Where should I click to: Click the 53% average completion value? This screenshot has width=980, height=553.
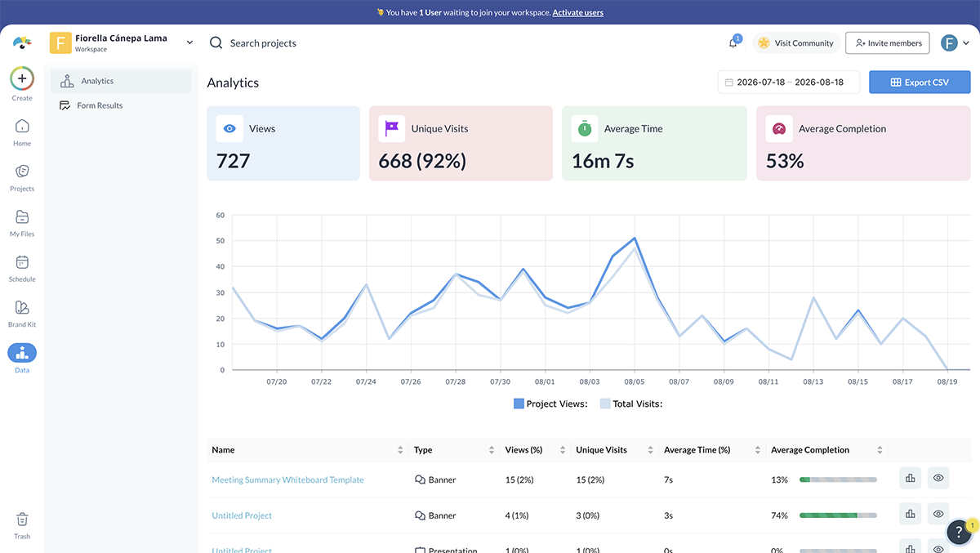point(785,161)
